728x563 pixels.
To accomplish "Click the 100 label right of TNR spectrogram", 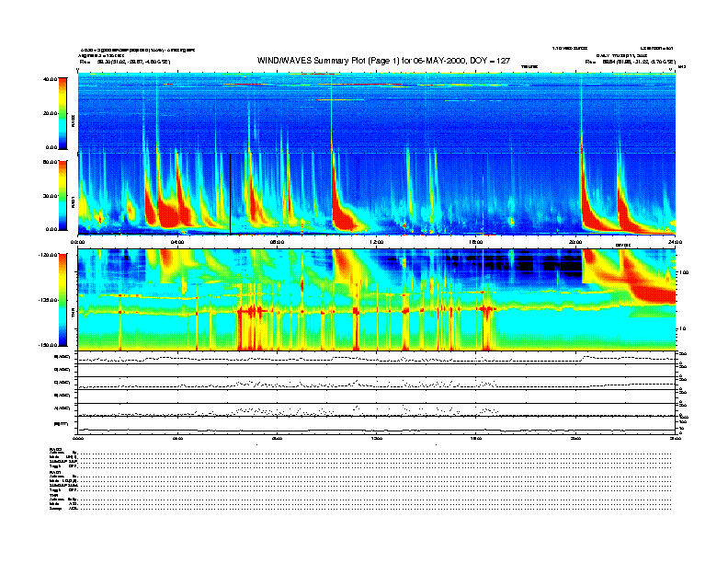I will pyautogui.click(x=683, y=272).
